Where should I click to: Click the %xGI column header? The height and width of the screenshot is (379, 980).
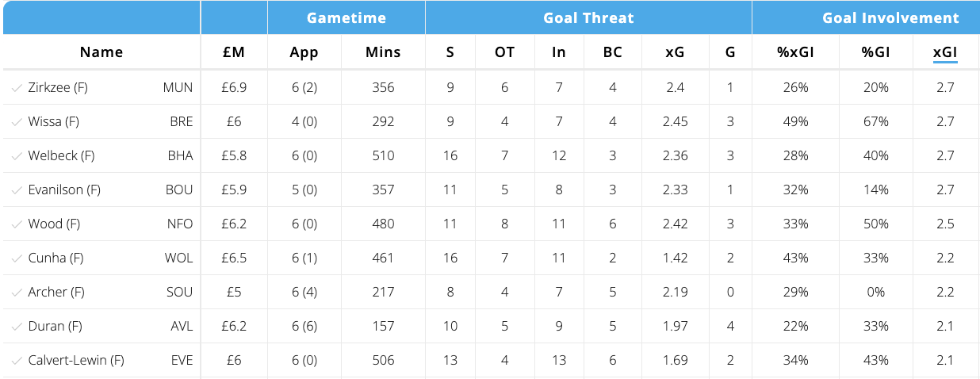pos(795,52)
